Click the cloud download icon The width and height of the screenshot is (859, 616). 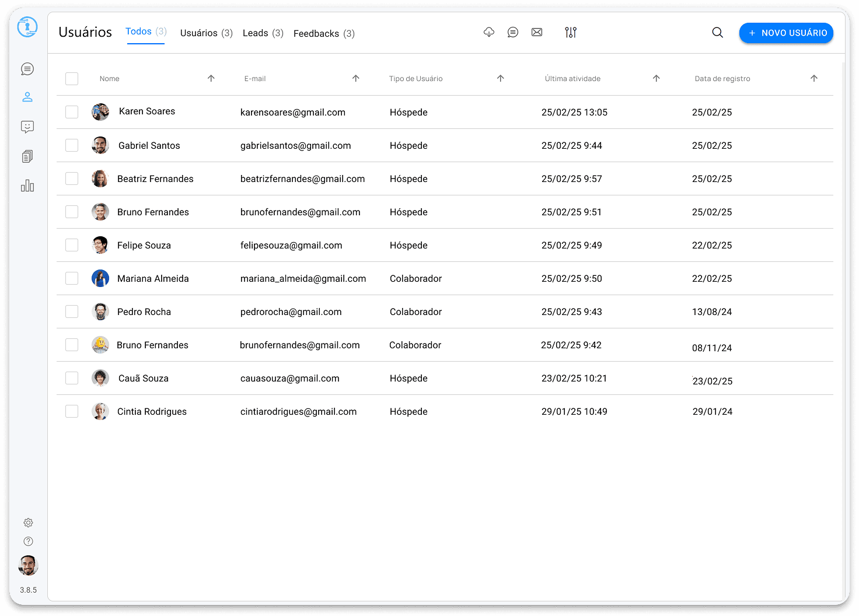tap(489, 33)
